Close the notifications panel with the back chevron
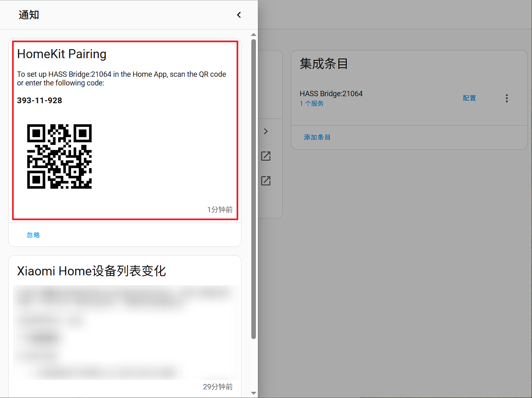The image size is (532, 398). [x=239, y=15]
